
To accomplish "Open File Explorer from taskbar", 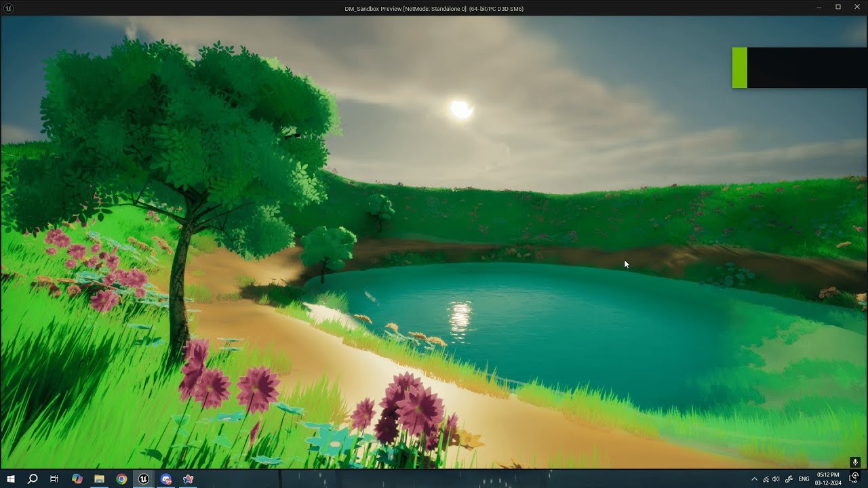I will click(x=99, y=479).
